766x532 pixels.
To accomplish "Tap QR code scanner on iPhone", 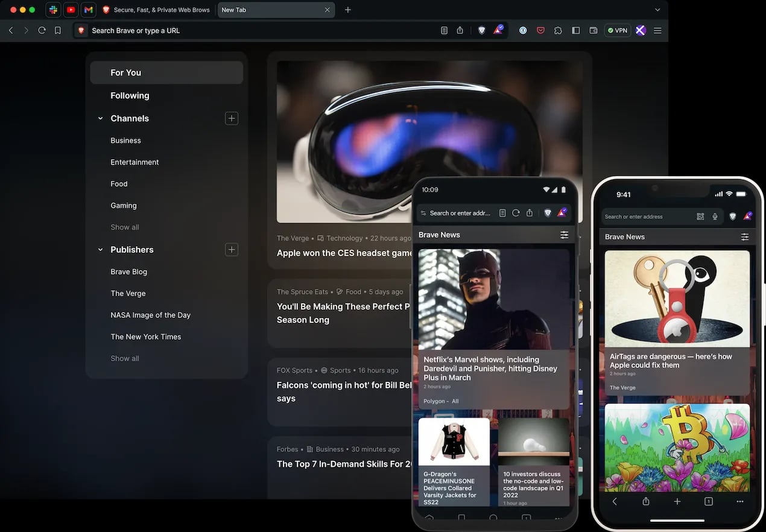I will coord(700,217).
